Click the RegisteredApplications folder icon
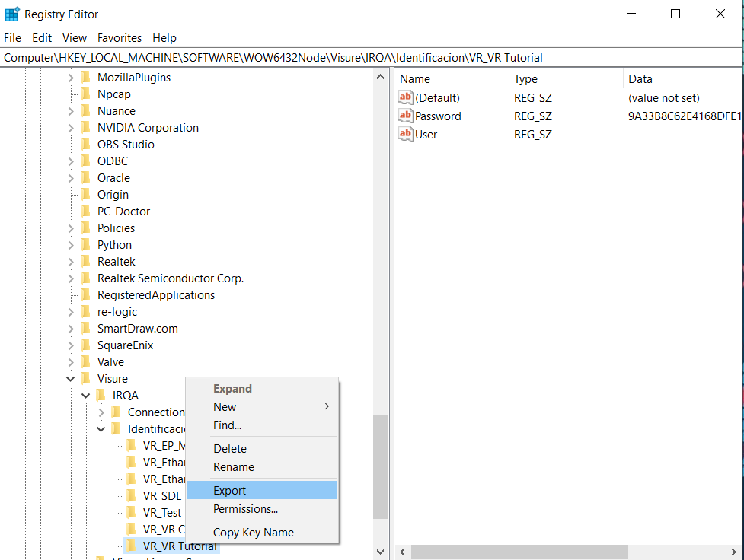744x560 pixels. point(86,295)
